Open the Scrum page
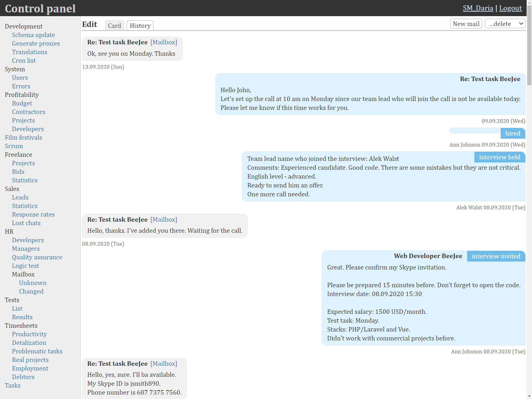532x399 pixels. coord(14,146)
